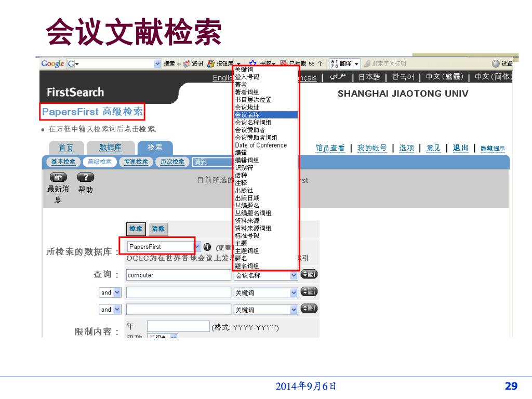Image resolution: width=532 pixels, height=399 pixels.
Task: Select 资料来源 in the index list
Action: point(266,220)
